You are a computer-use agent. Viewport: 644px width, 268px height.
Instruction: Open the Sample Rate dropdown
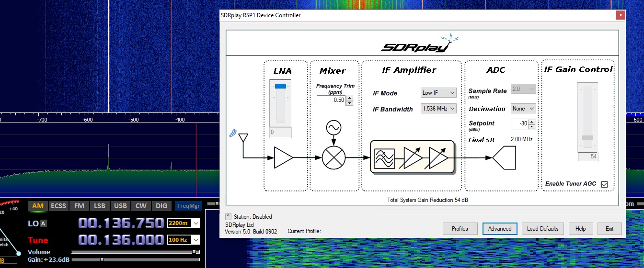click(x=523, y=89)
